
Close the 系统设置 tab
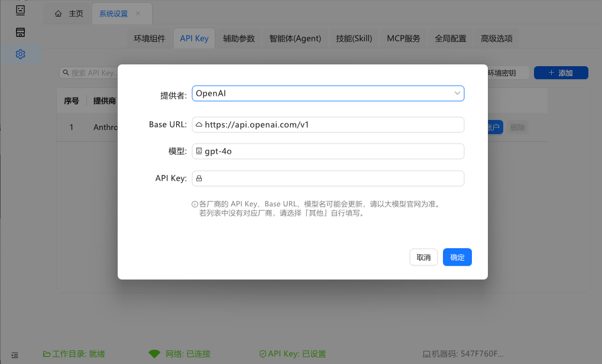click(138, 14)
